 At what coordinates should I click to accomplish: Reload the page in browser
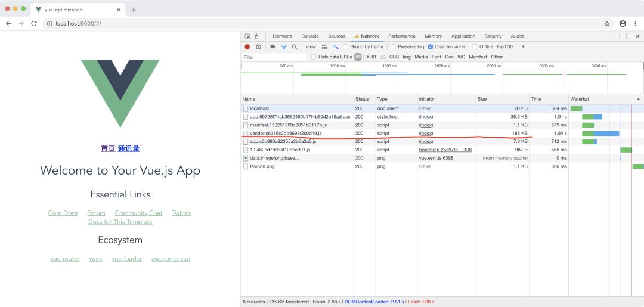tap(34, 24)
